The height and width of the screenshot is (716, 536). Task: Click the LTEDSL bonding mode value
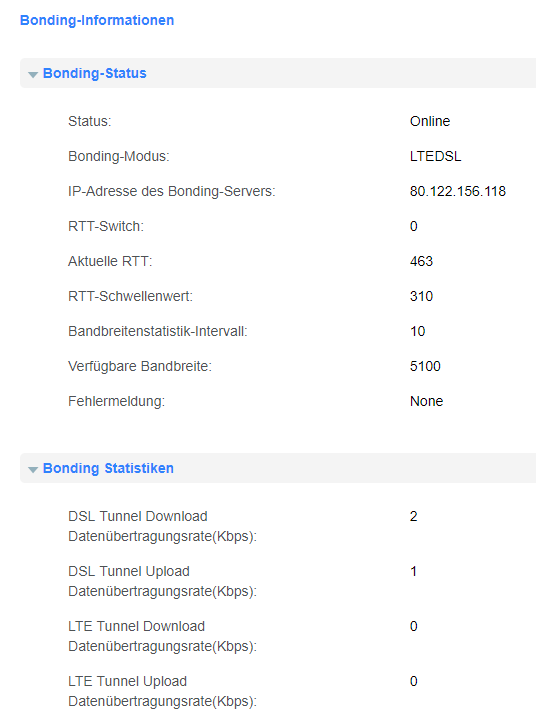tap(435, 156)
